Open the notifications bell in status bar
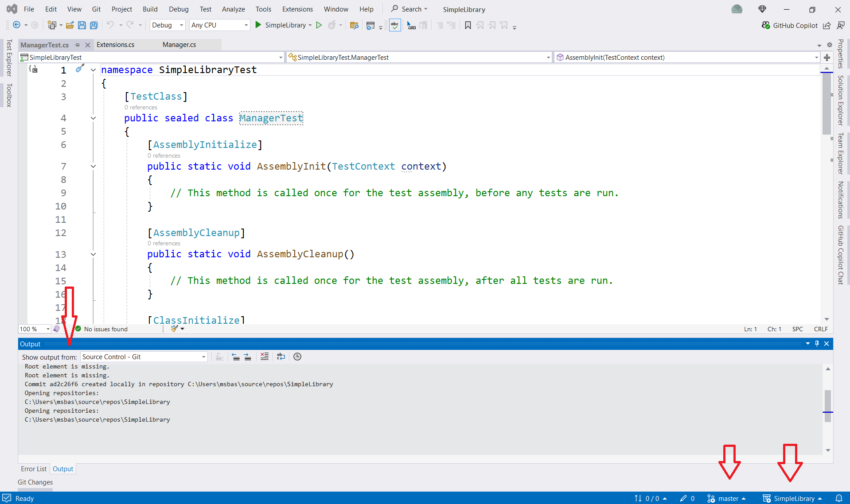This screenshot has width=850, height=504. (839, 498)
